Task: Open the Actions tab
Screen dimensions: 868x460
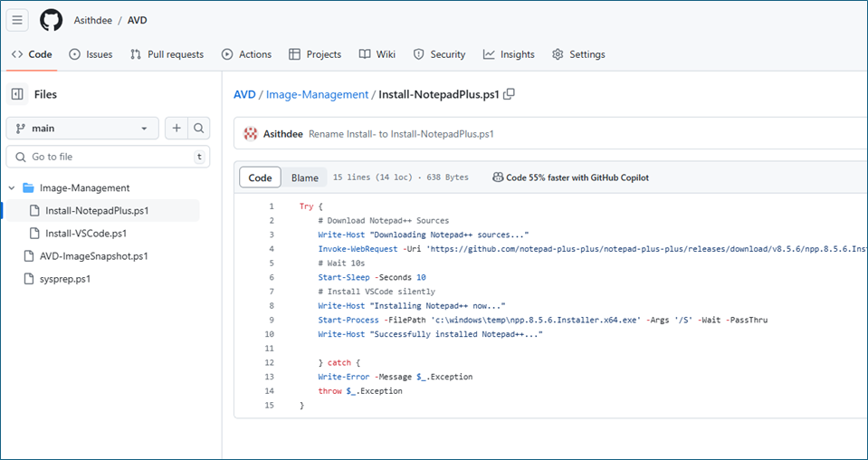Action: coord(246,54)
